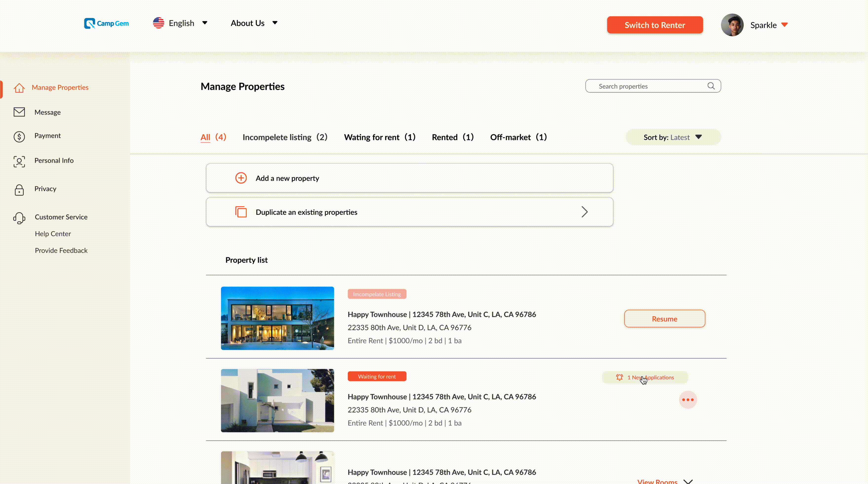Open the Help Center link
This screenshot has width=868, height=484.
coord(53,234)
